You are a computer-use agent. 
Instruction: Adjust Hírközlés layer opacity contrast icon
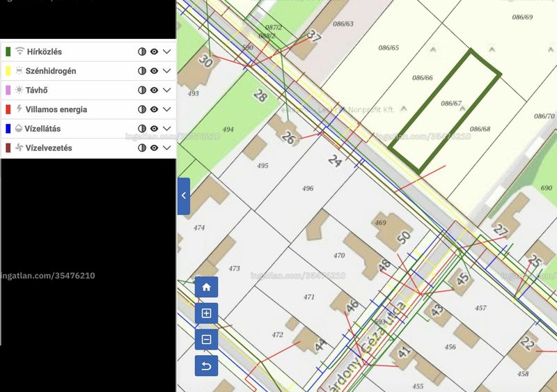click(x=142, y=52)
